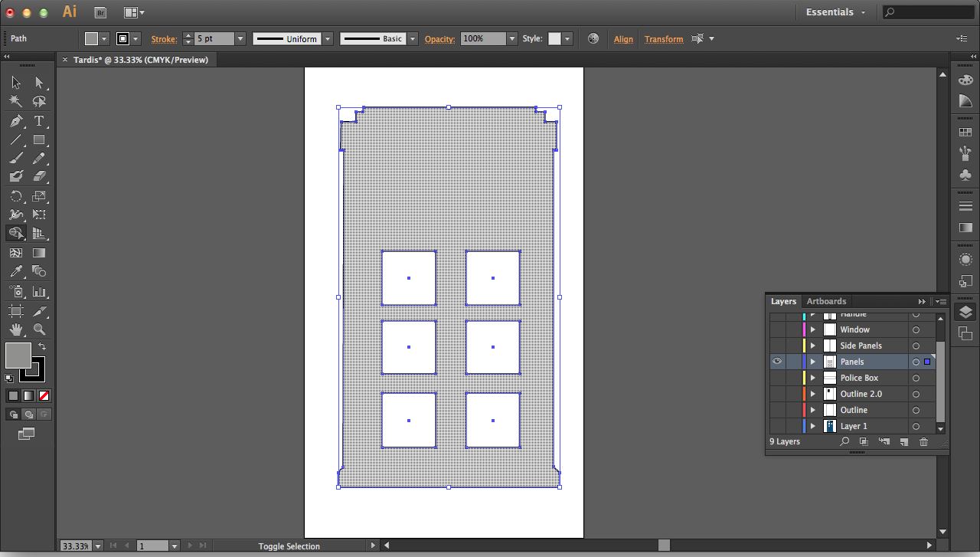
Task: Select the Gradient tool
Action: pos(39,253)
